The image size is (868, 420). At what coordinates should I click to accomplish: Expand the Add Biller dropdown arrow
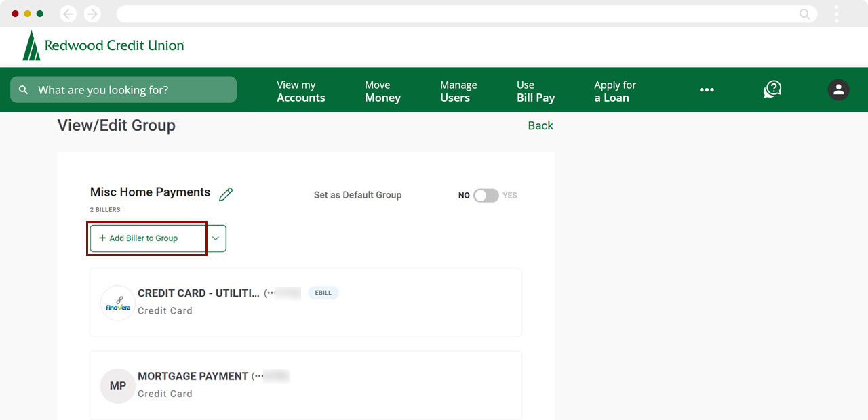(216, 238)
